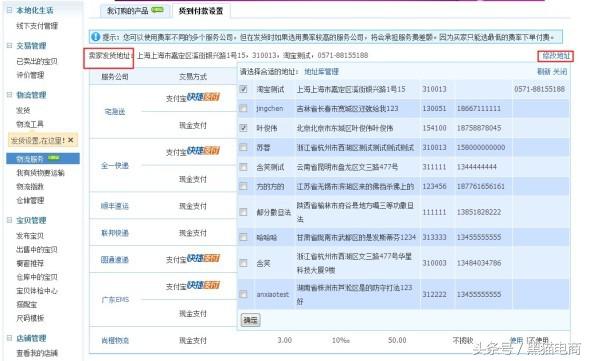Check the jingchen address checkbox
Viewport: 590px width, 361px height.
click(x=244, y=108)
